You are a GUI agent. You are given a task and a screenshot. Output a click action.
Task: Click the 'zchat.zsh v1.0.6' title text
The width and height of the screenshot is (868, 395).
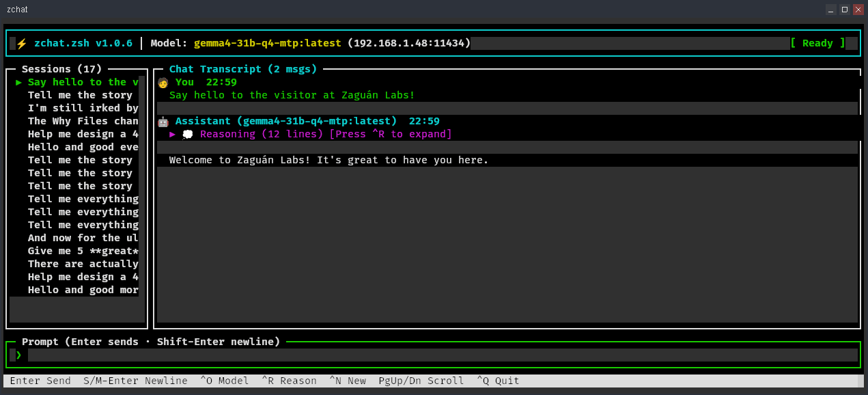(83, 43)
